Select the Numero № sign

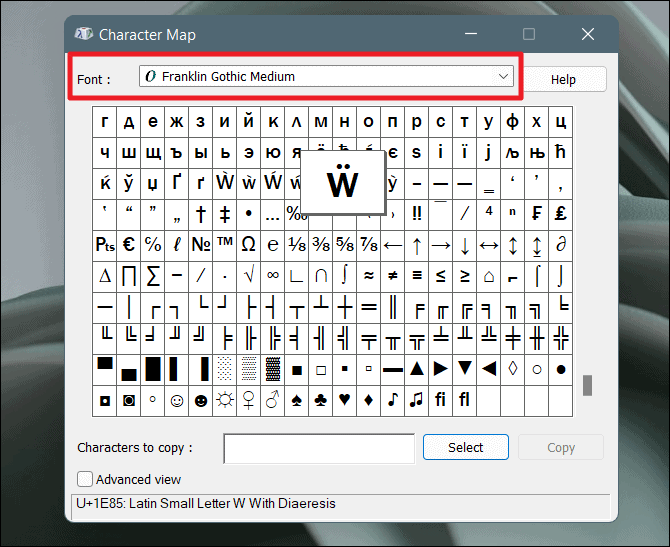[201, 245]
